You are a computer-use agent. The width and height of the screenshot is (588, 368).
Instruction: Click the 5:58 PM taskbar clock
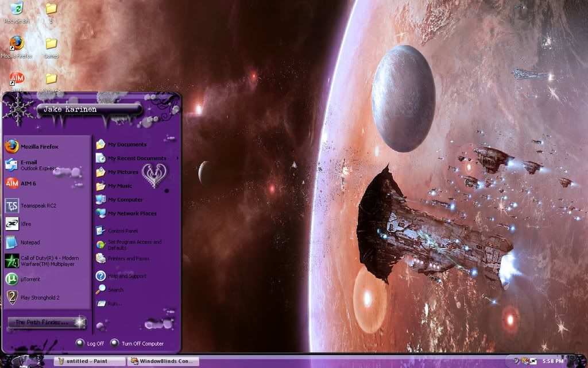click(553, 361)
